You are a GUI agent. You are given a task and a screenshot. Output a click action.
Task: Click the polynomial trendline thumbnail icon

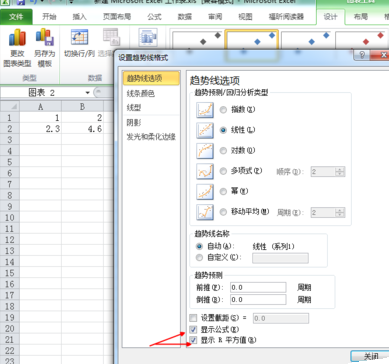(x=205, y=171)
